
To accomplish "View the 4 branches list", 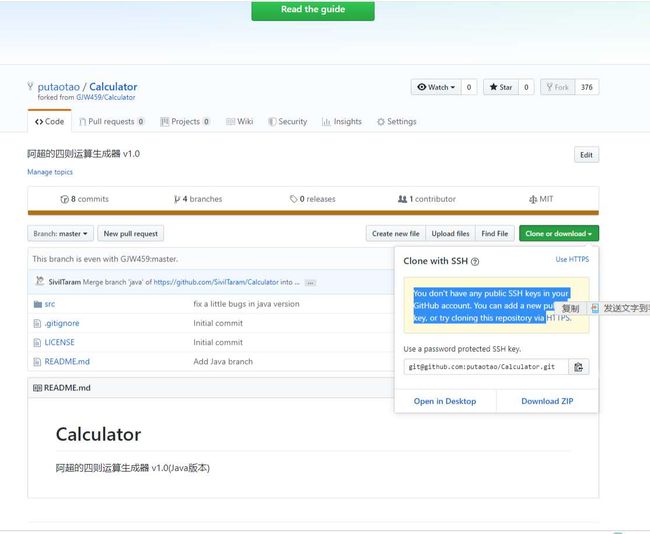I will coord(198,199).
